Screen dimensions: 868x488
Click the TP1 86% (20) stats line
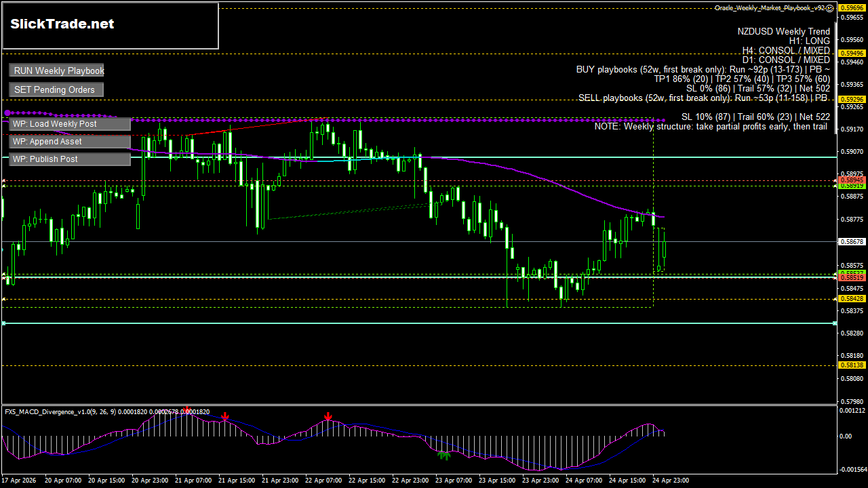[x=742, y=79]
